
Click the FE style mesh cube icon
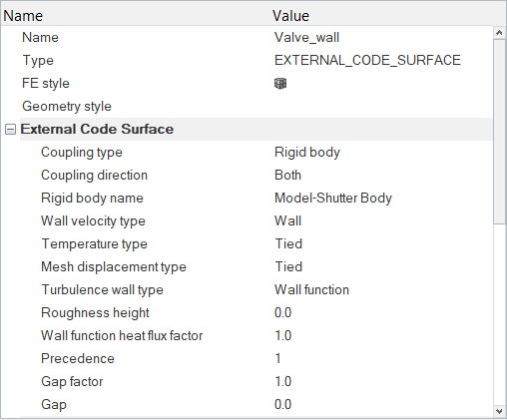280,83
